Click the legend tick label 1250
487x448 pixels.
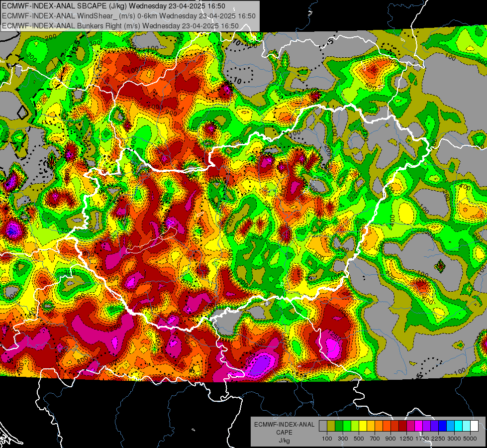tap(406, 439)
